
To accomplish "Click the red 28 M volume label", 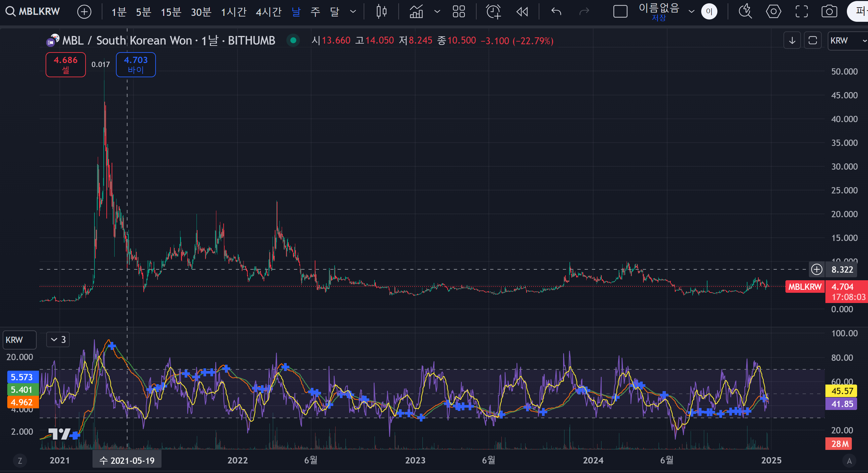I will [x=839, y=444].
